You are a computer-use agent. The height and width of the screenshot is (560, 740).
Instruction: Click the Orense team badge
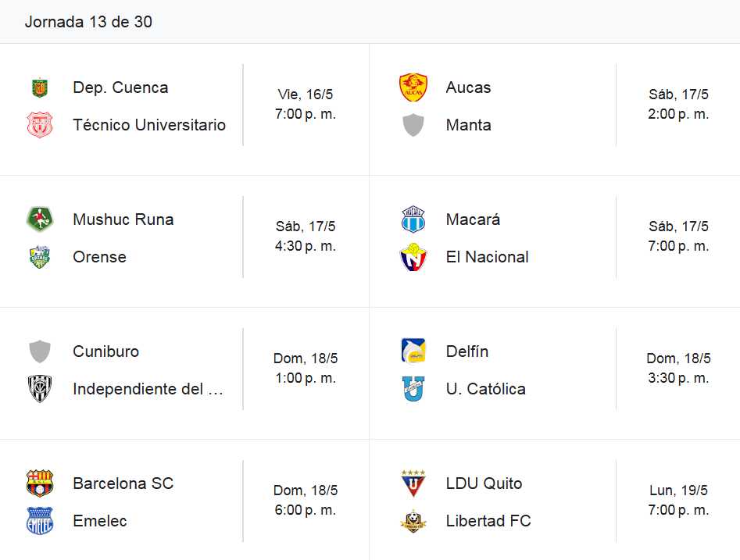click(40, 257)
